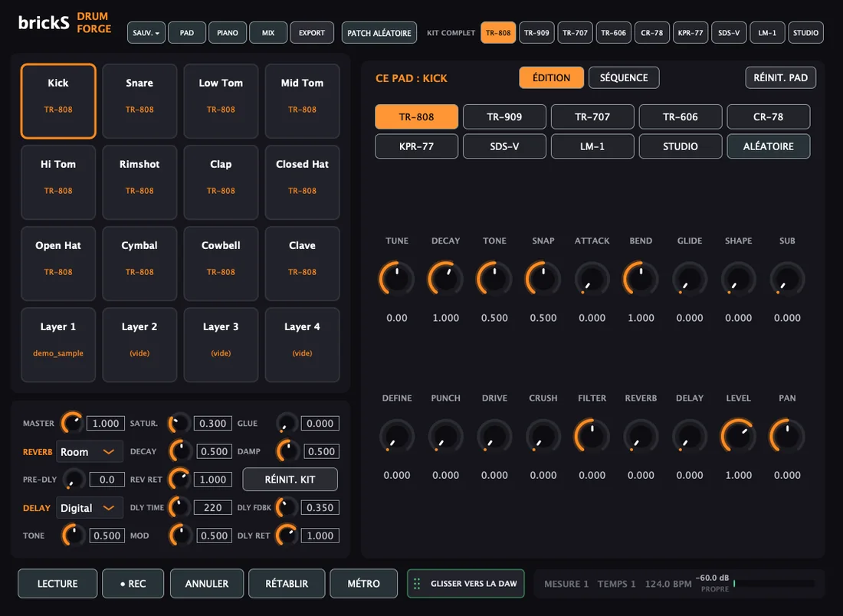
Task: Click the RÉINIT. KIT button
Action: (x=290, y=480)
